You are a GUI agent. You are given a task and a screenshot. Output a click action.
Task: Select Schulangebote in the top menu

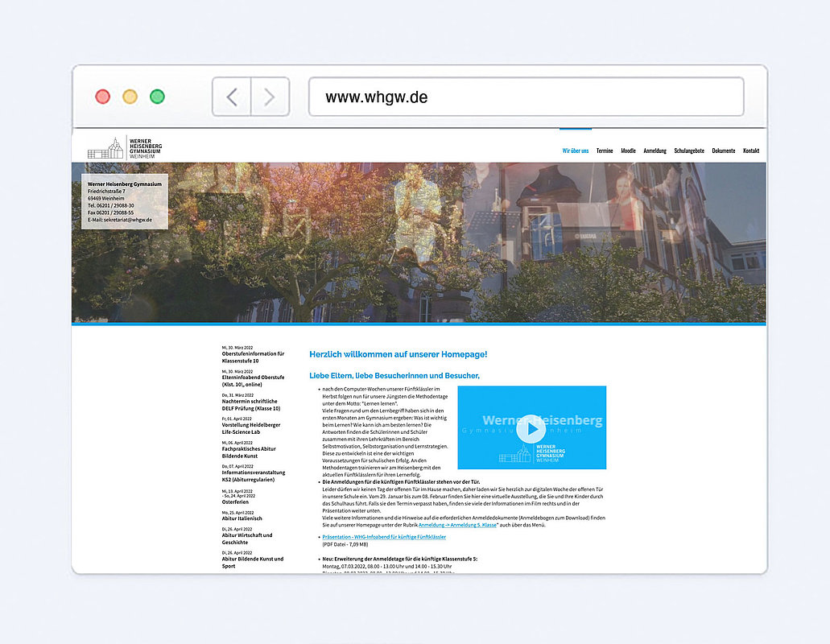tap(689, 151)
